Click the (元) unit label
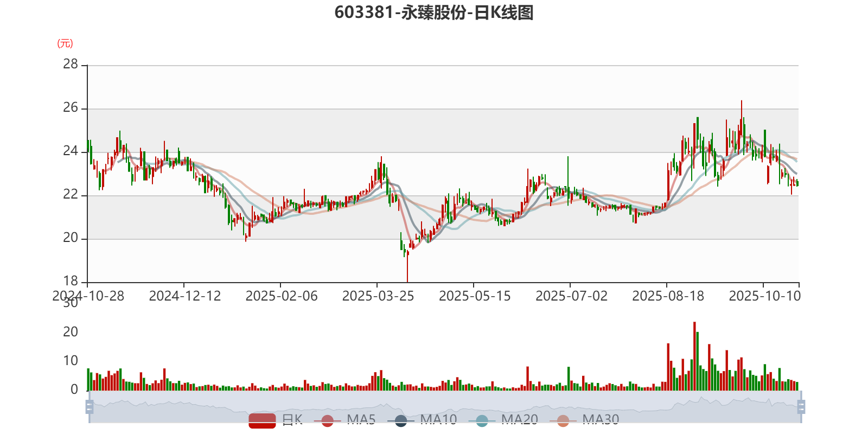 click(65, 43)
